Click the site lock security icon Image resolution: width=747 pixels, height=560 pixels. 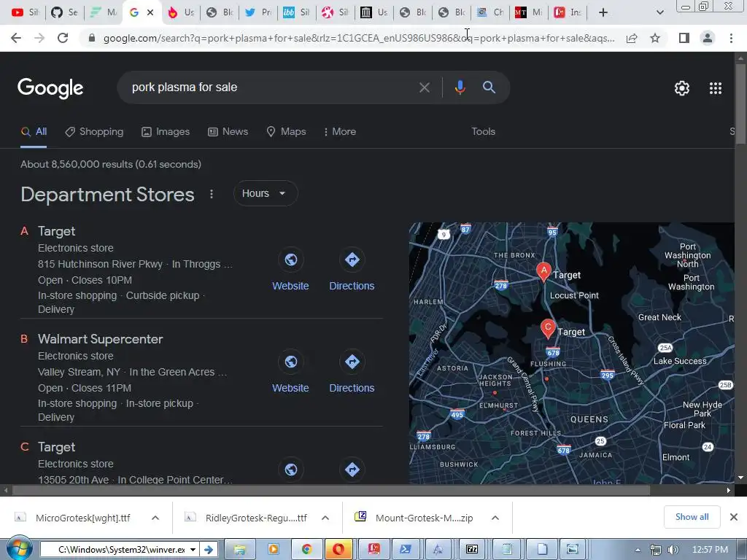click(x=92, y=38)
